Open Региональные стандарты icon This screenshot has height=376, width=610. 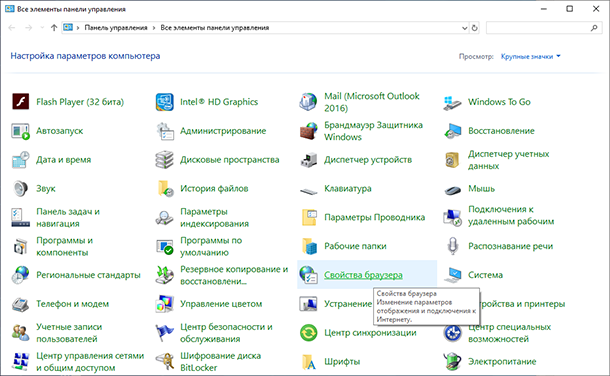21,275
